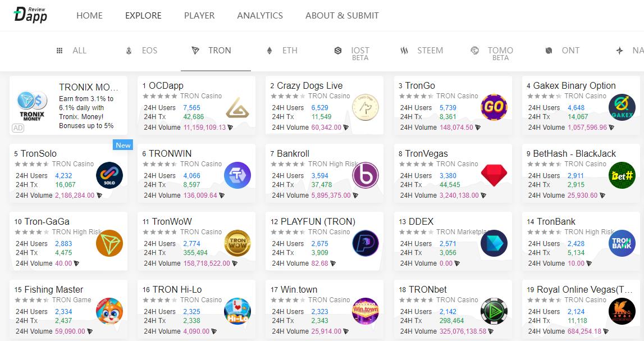Click the New badge on TronSolo

tap(123, 145)
